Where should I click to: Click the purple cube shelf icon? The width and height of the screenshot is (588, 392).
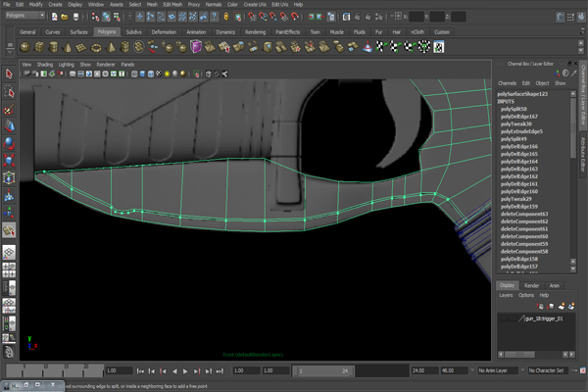[x=196, y=47]
